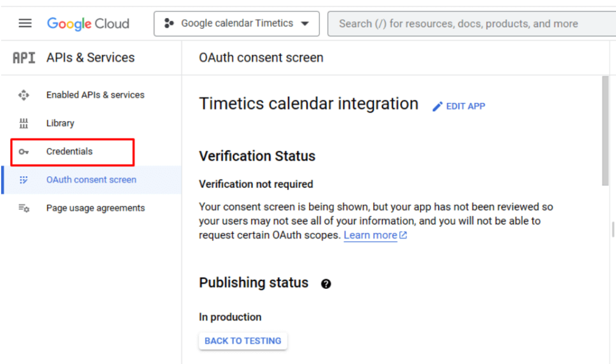The width and height of the screenshot is (616, 364).
Task: Click the Google Cloud logo
Action: (88, 23)
